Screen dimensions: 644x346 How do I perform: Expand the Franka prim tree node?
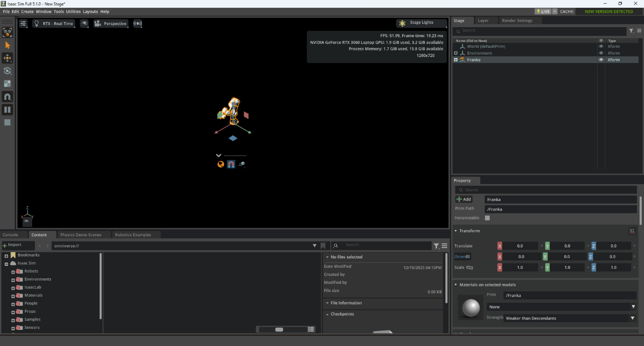[x=456, y=60]
